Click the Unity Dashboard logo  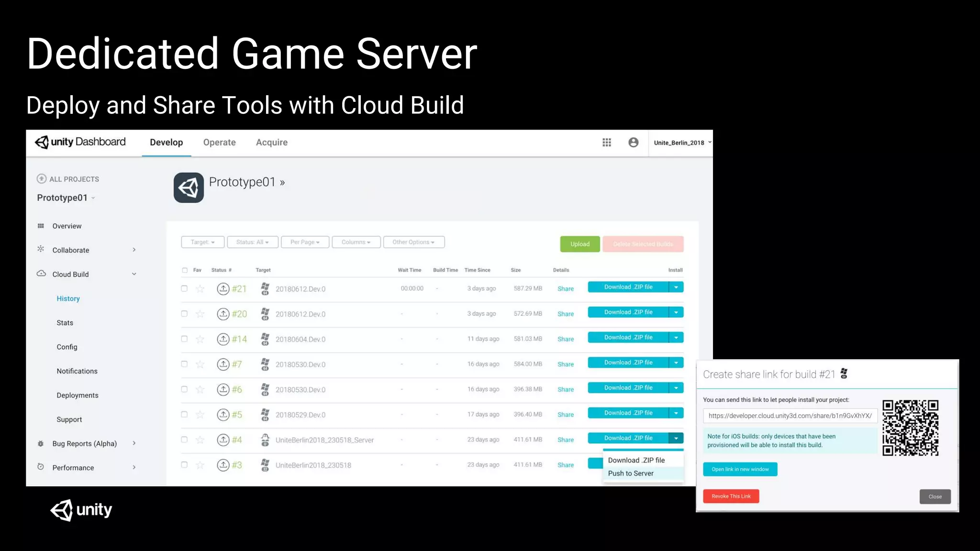(x=80, y=142)
